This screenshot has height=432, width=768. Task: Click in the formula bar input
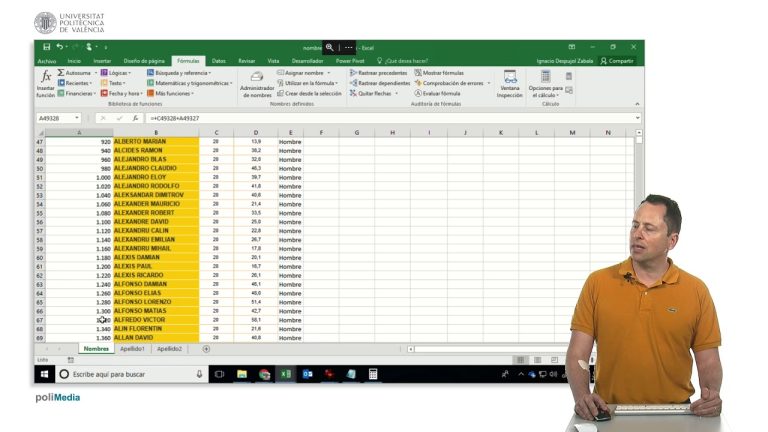pyautogui.click(x=380, y=118)
